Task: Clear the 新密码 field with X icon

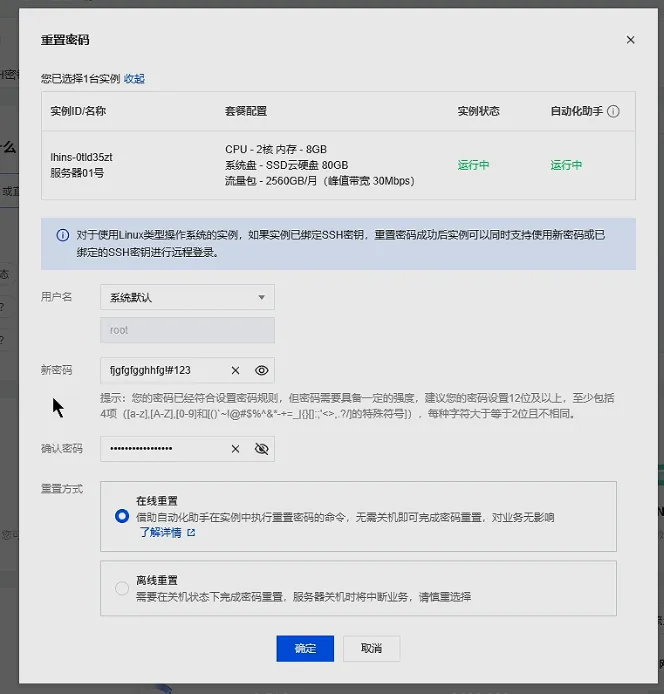Action: [236, 370]
